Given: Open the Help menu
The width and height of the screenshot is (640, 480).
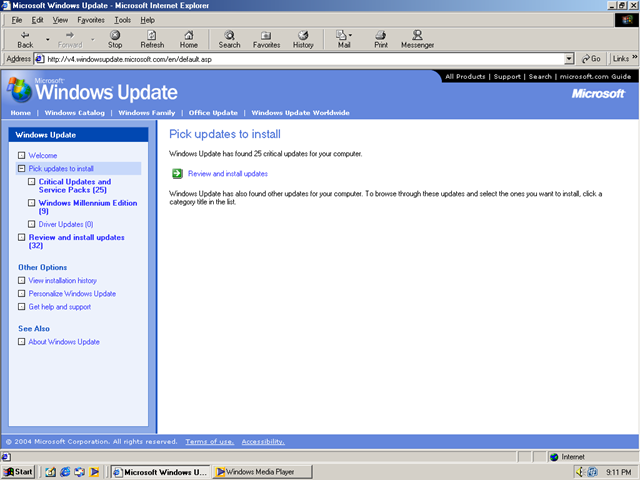Looking at the screenshot, I should point(147,20).
